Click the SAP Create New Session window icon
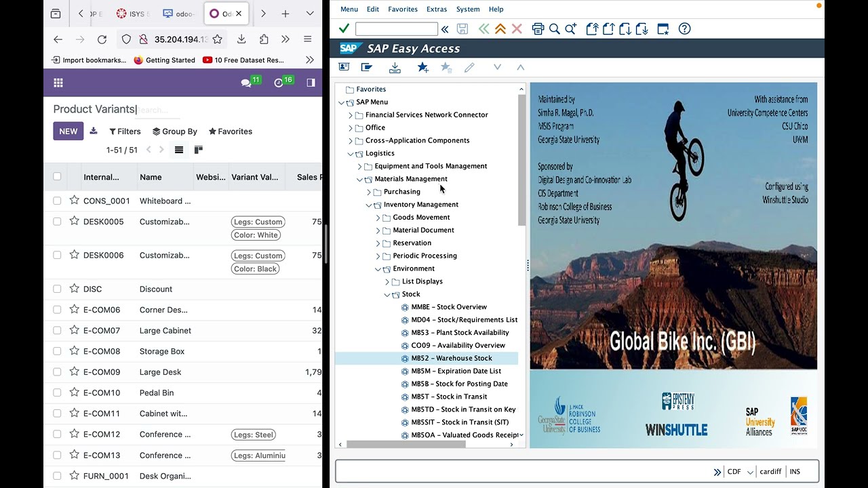The height and width of the screenshot is (488, 868). tap(663, 28)
